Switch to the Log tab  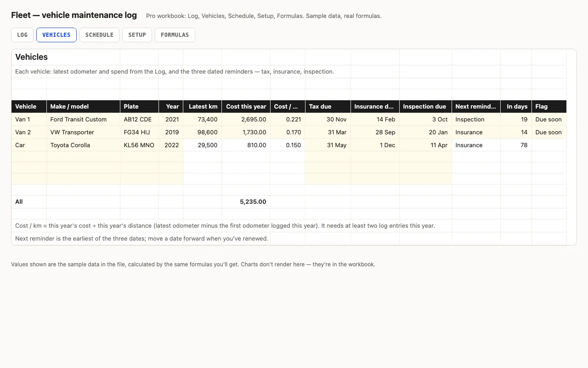pos(22,35)
